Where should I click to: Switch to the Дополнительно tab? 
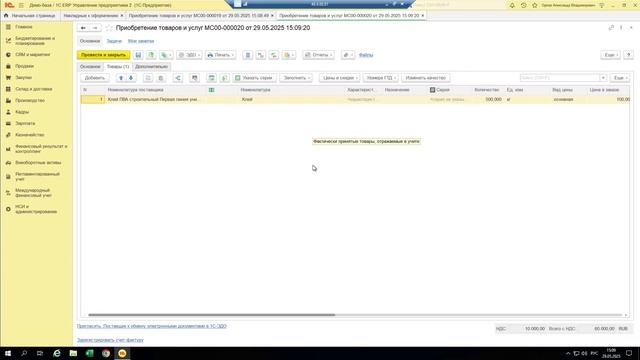pos(151,67)
